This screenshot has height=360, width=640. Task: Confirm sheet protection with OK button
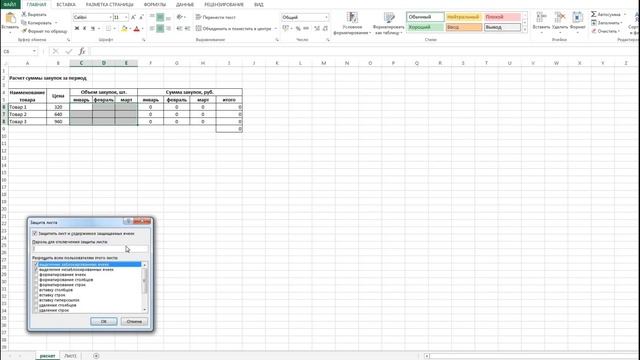click(104, 322)
